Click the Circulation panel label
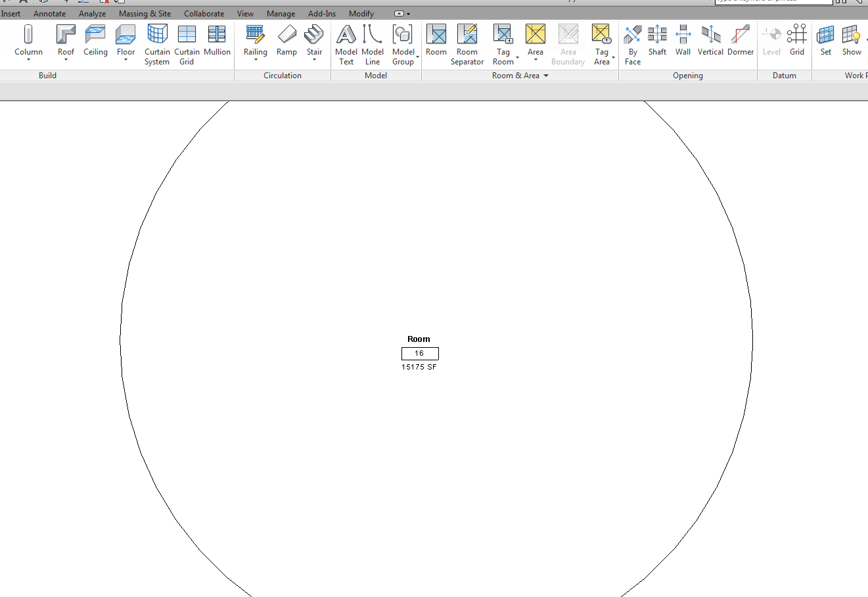This screenshot has height=597, width=868. (283, 76)
